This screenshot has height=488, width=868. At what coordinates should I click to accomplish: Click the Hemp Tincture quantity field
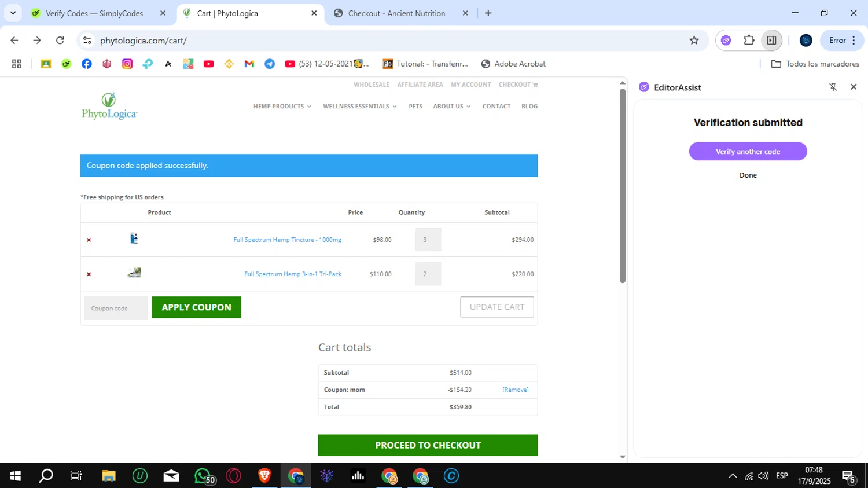[428, 240]
